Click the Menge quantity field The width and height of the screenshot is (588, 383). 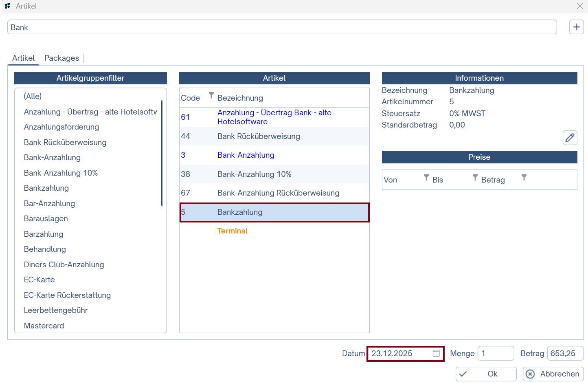496,353
